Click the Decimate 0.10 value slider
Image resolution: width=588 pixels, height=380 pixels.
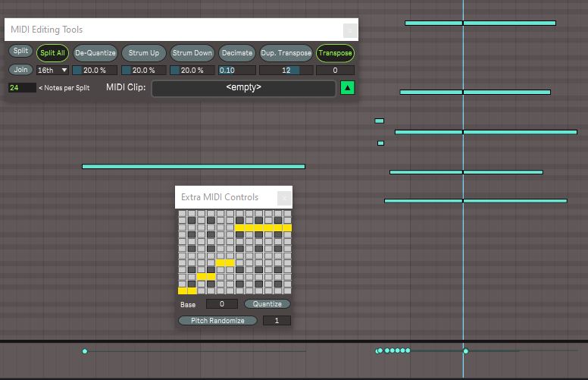(236, 71)
